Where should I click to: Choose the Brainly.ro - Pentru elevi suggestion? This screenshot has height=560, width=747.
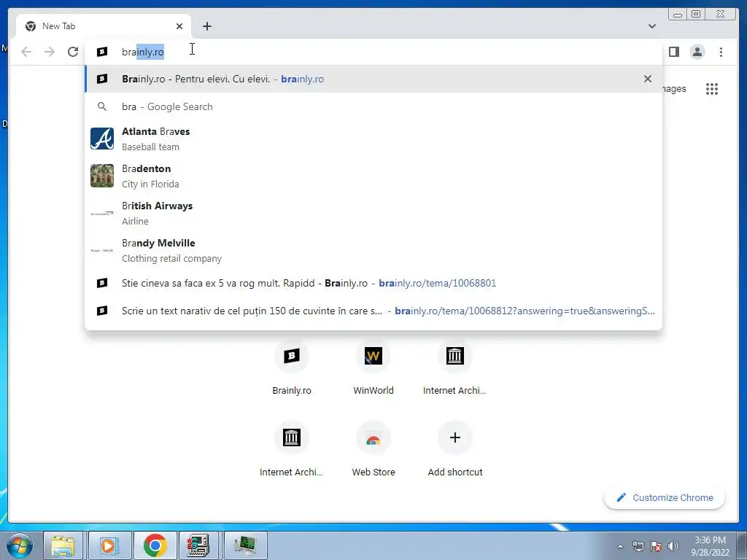pos(373,79)
